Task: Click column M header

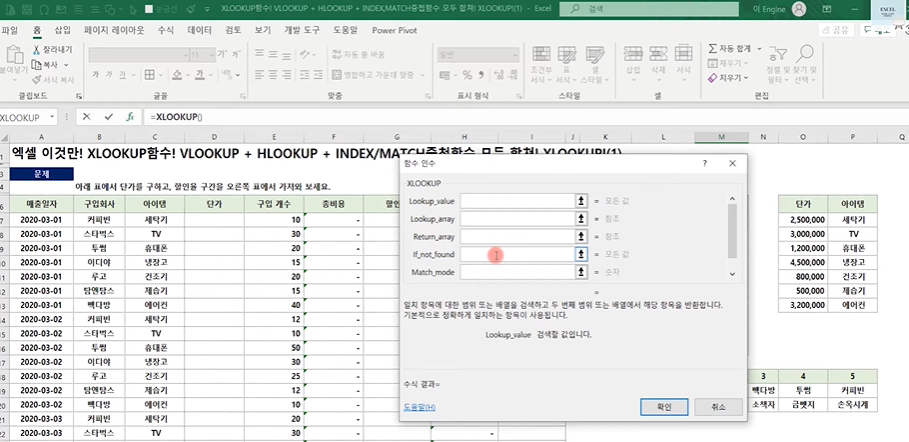Action: (x=721, y=137)
